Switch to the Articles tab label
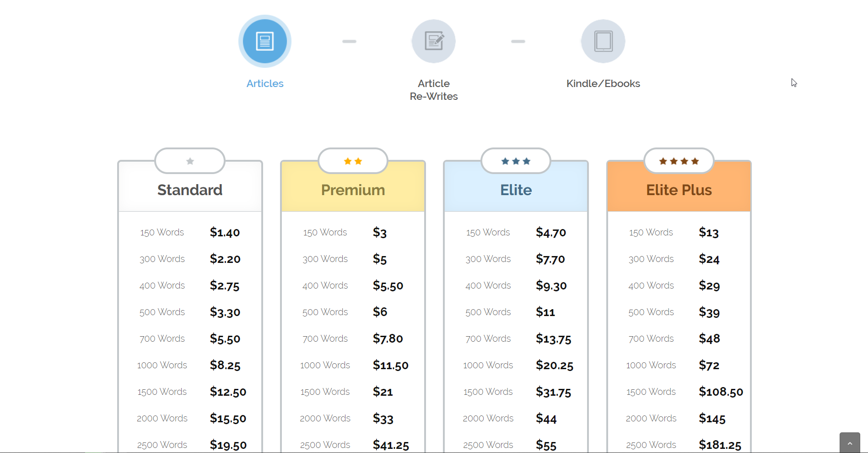The height and width of the screenshot is (453, 868). (265, 83)
